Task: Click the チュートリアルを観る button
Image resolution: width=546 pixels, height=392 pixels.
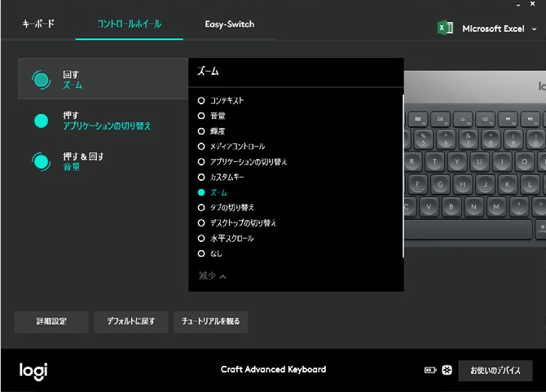Action: coord(211,322)
